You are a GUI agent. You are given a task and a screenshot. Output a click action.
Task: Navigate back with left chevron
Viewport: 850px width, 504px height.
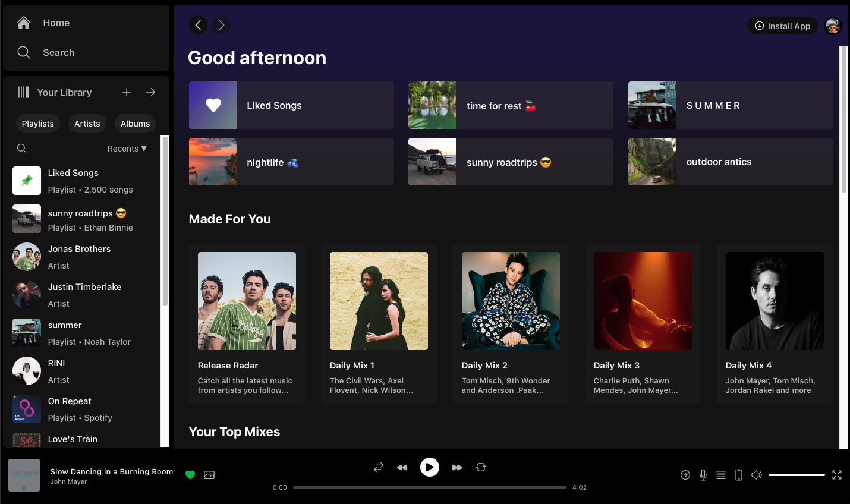pos(199,25)
